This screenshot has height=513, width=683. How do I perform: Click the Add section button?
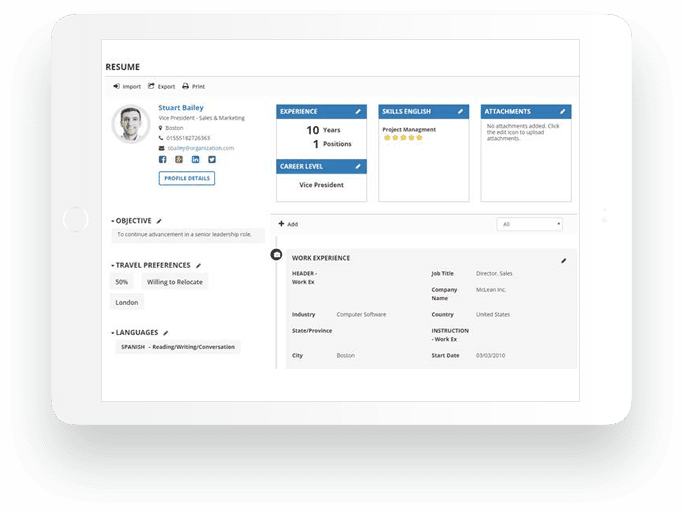pyautogui.click(x=288, y=224)
